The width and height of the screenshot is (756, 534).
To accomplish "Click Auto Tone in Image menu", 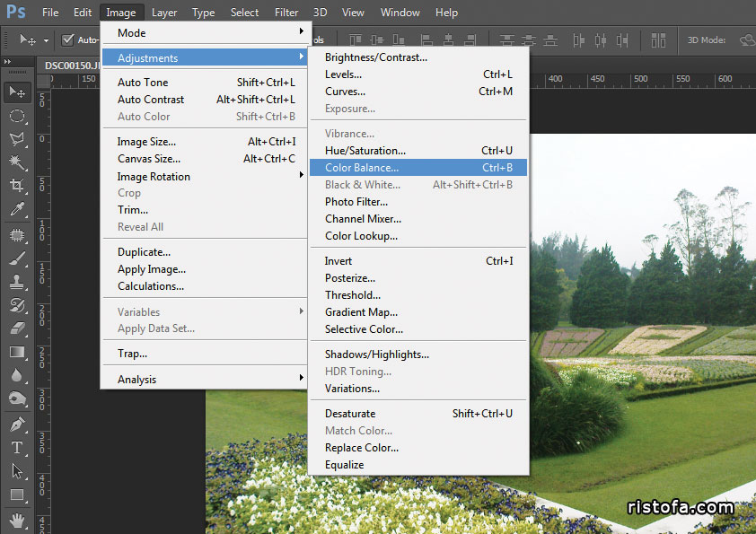I will [x=205, y=83].
